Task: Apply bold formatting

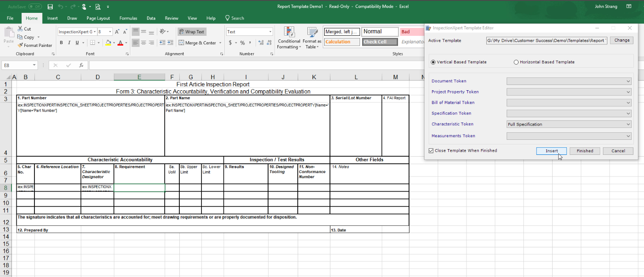Action: click(61, 42)
